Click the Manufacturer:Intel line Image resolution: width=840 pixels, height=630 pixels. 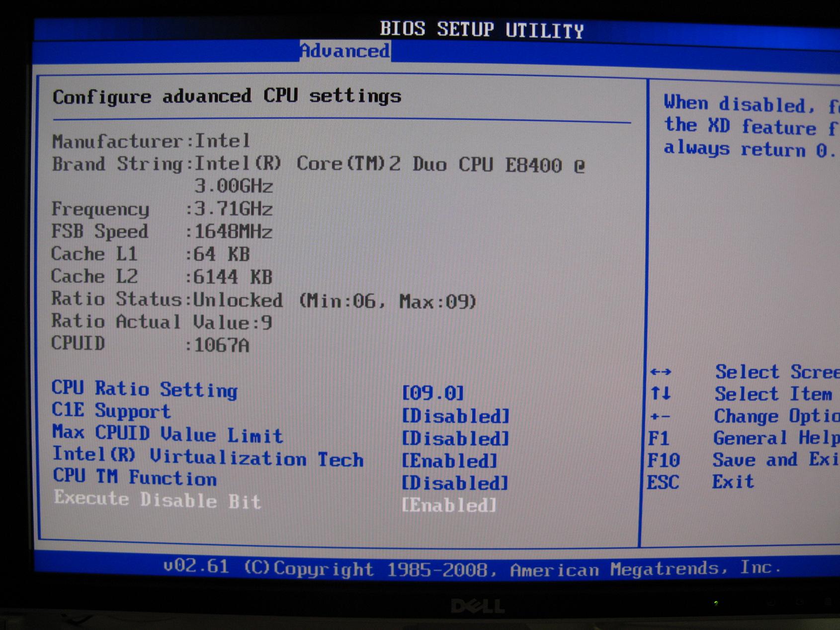(x=151, y=141)
